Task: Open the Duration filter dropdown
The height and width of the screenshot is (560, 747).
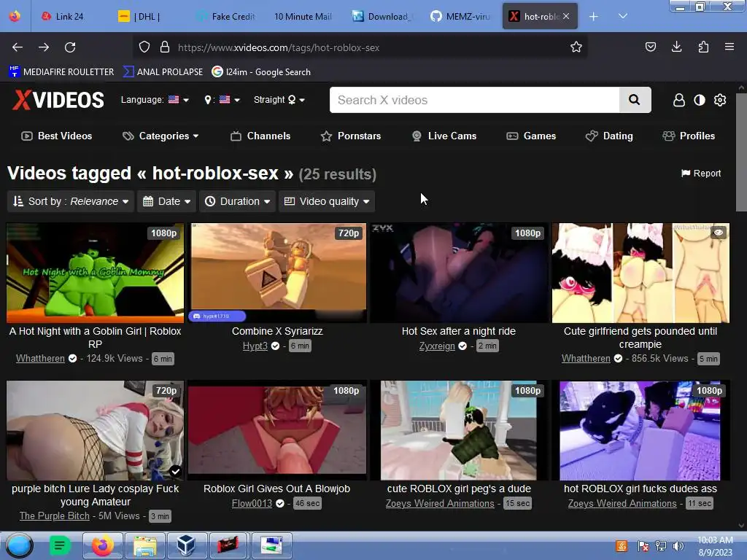Action: [237, 201]
